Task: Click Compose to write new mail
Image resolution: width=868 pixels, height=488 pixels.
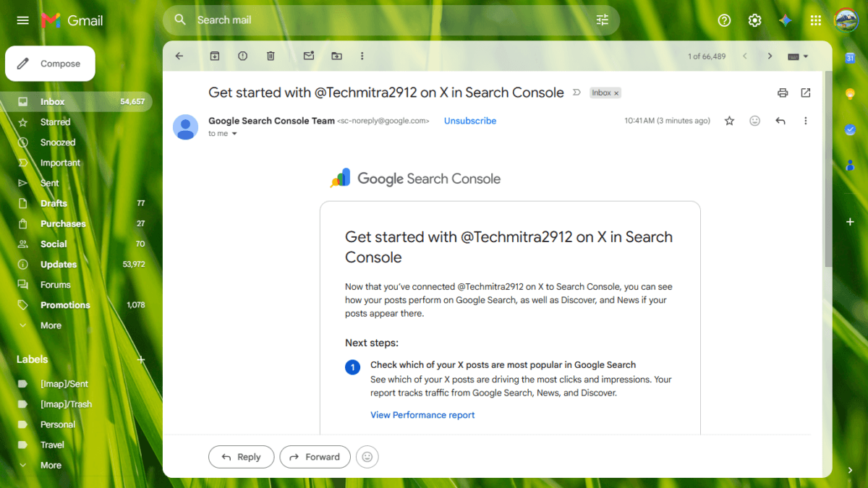Action: click(x=50, y=64)
